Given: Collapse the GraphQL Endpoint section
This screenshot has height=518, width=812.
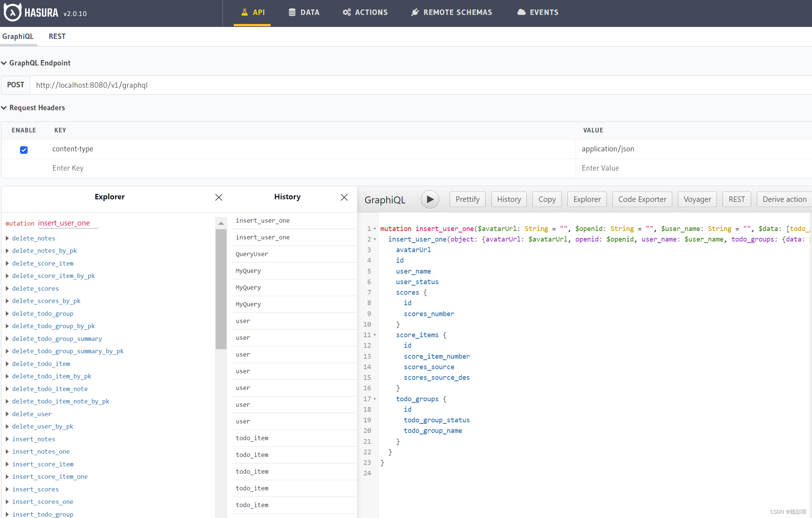Looking at the screenshot, I should point(4,63).
